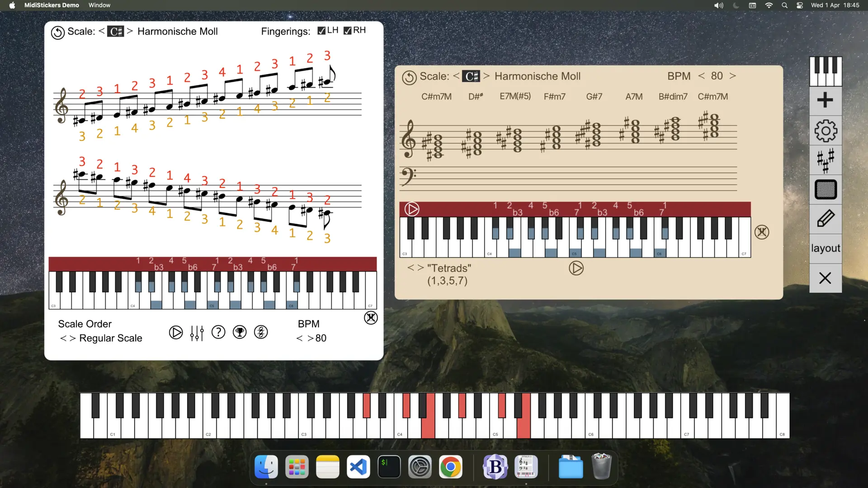Open help via the question mark icon
The image size is (868, 488).
coord(218,332)
